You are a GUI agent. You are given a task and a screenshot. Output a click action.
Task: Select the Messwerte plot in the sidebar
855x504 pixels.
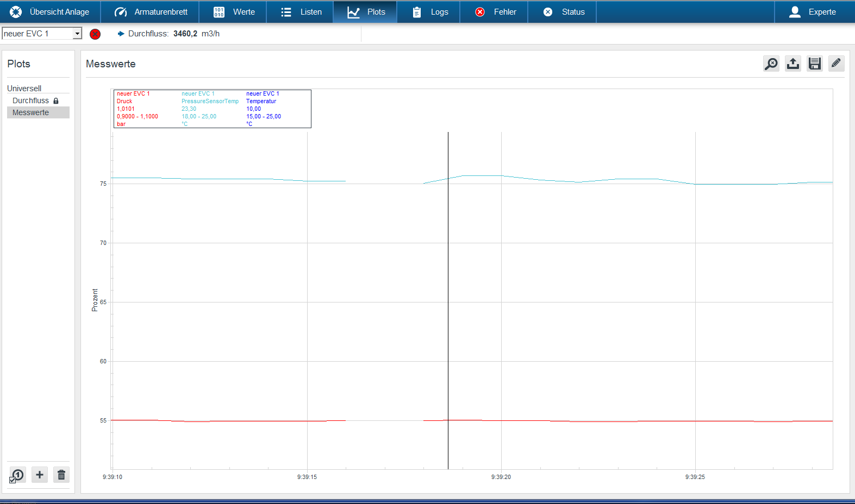[31, 112]
